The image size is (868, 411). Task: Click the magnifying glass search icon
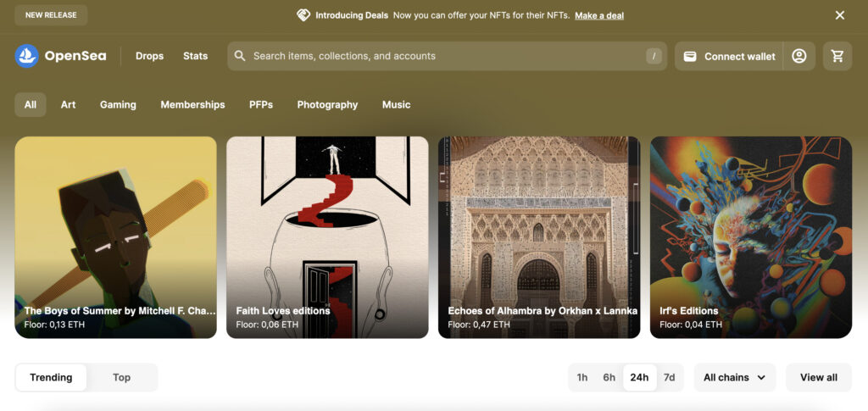[x=240, y=56]
